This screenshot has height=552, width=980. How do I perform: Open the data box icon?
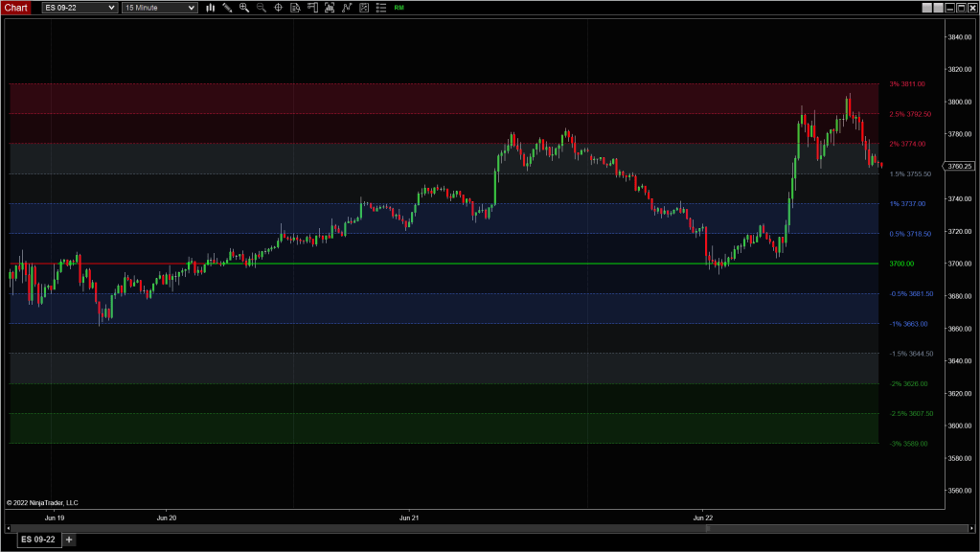pyautogui.click(x=295, y=8)
